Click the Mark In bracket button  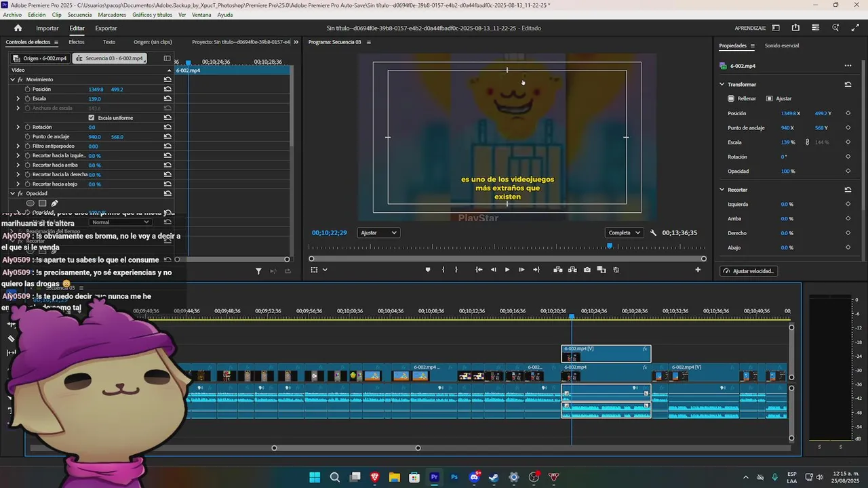coord(443,270)
